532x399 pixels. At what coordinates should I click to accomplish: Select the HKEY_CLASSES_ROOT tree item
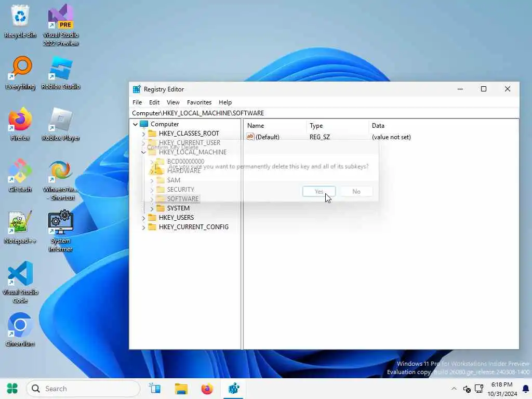coord(189,134)
